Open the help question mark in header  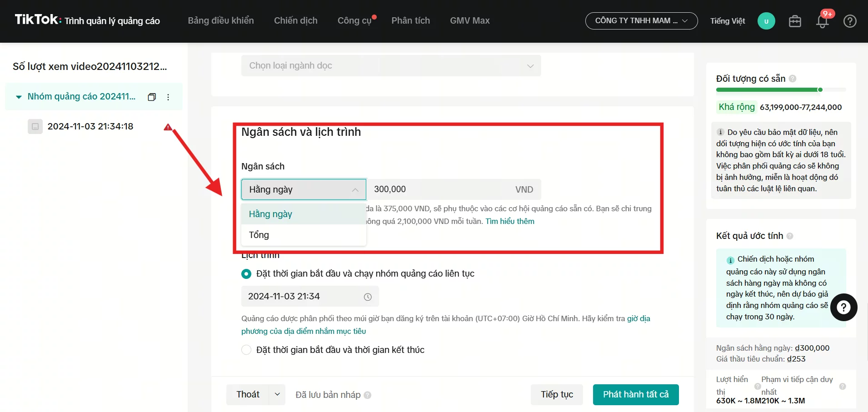click(850, 21)
